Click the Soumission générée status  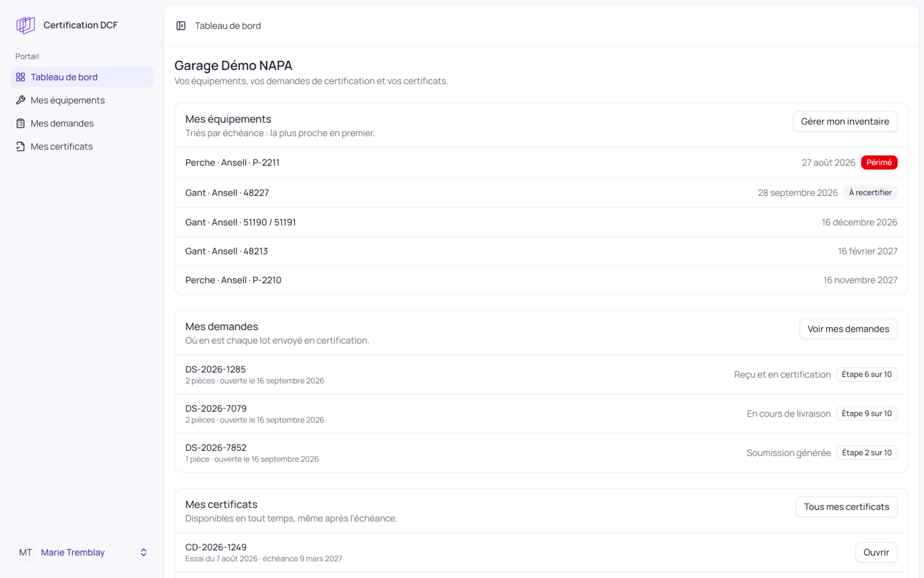[789, 453]
